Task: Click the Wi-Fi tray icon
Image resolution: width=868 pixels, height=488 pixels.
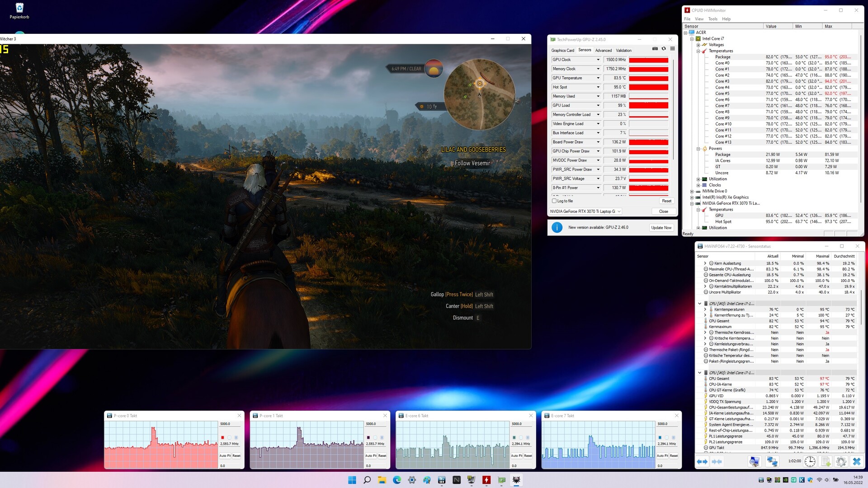Action: (x=819, y=480)
